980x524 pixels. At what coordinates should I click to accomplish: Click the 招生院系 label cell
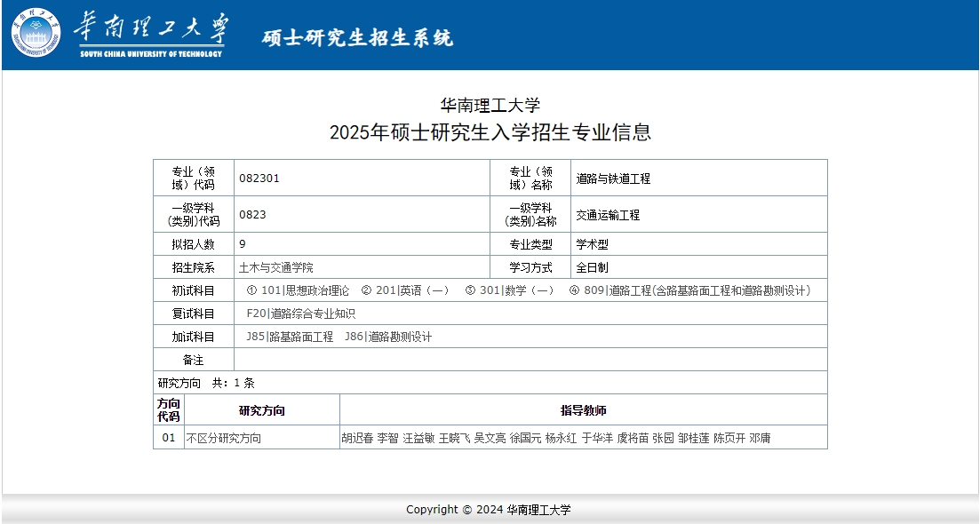click(x=194, y=267)
